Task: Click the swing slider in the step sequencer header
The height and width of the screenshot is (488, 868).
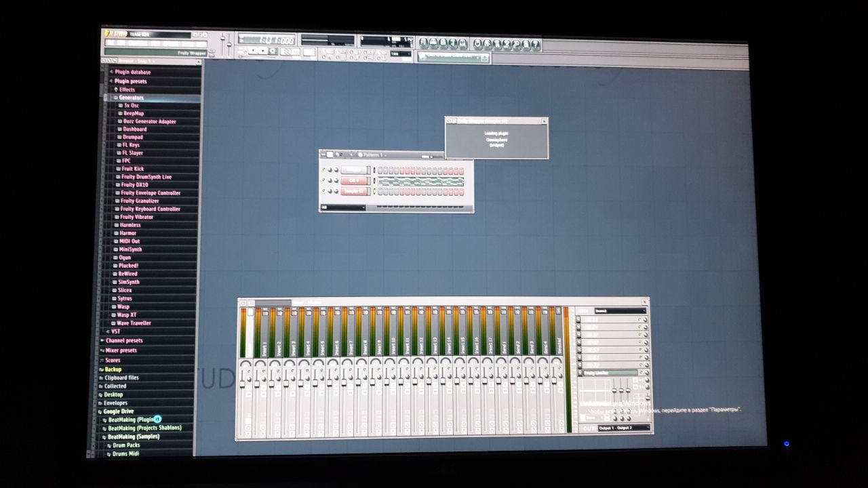Action: click(437, 157)
